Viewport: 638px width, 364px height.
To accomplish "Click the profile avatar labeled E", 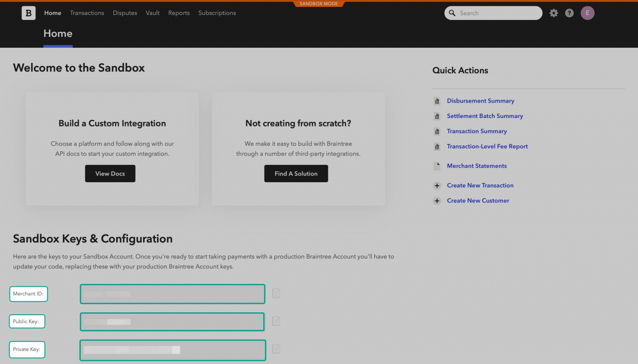I will point(587,13).
